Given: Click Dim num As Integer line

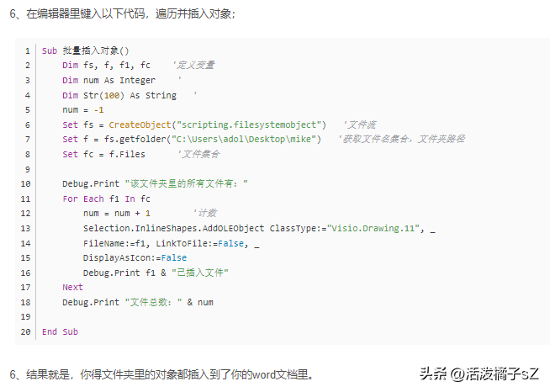Looking at the screenshot, I should click(108, 81).
